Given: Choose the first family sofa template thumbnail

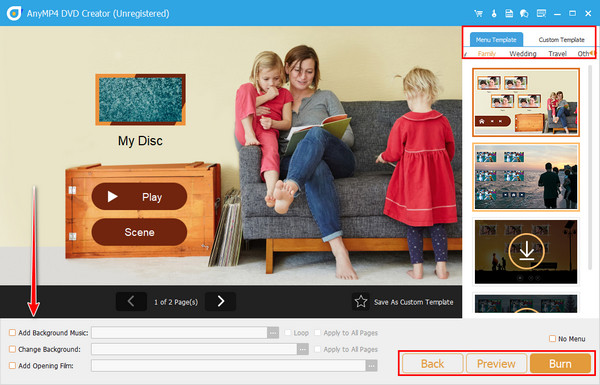Looking at the screenshot, I should pyautogui.click(x=526, y=102).
